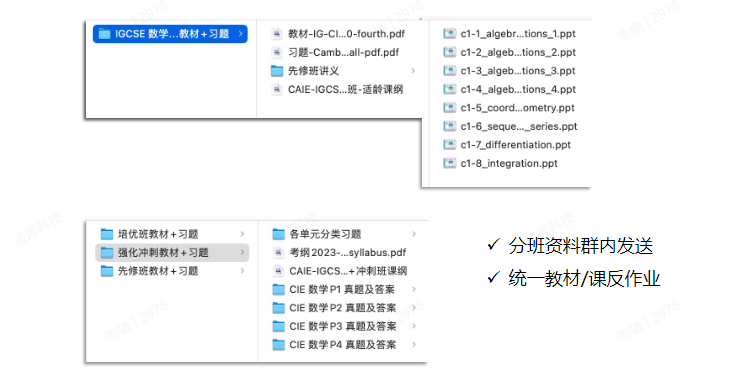Expand the 先修班讲义 folder chevron
This screenshot has width=735, height=381.
tap(413, 71)
